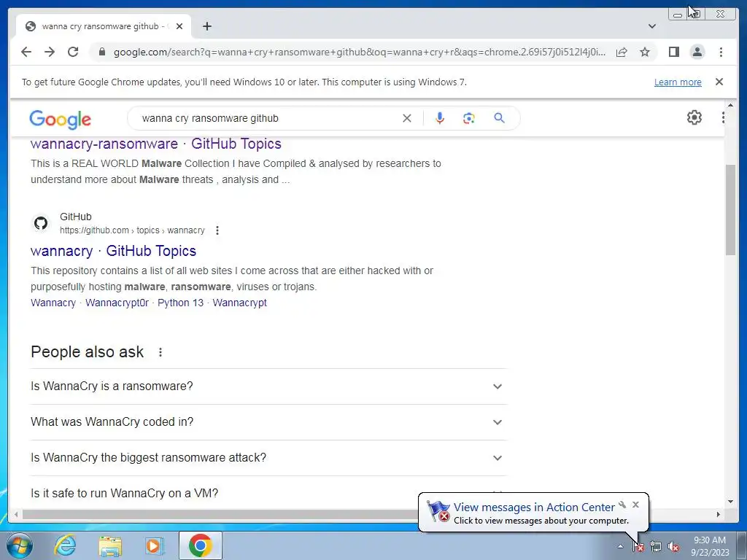Viewport: 747px width, 560px height.
Task: Open Windows Explorer from the taskbar
Action: [x=110, y=545]
